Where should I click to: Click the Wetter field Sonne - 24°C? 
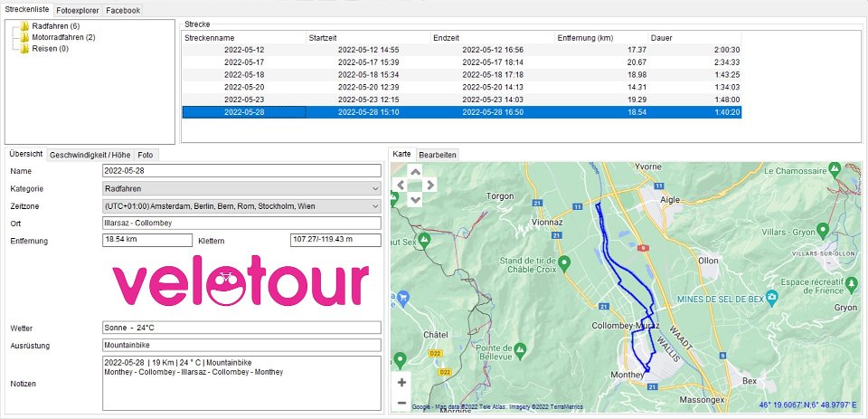pos(242,328)
